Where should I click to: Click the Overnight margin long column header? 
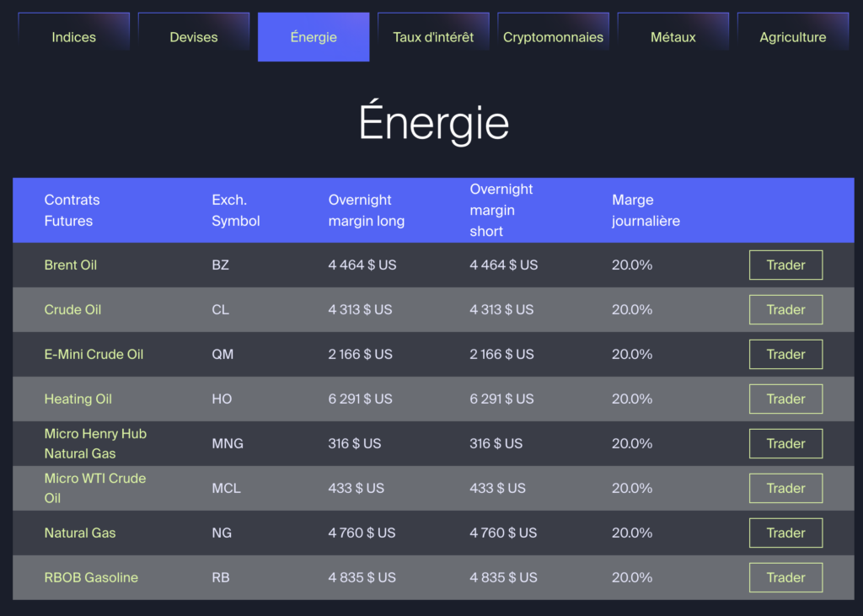click(x=366, y=211)
